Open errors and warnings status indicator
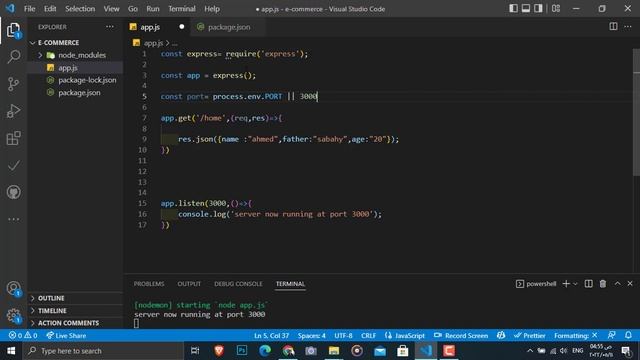 tap(23, 336)
